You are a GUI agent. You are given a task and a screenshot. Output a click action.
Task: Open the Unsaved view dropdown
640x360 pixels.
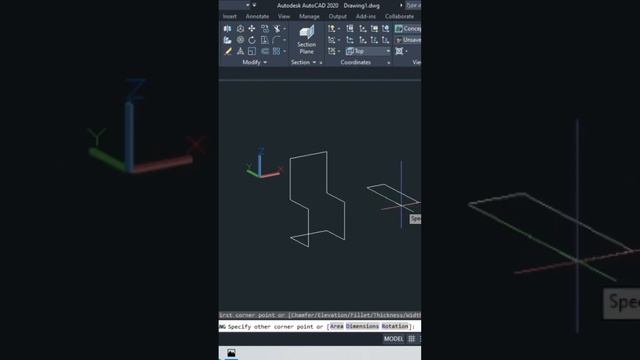click(408, 40)
